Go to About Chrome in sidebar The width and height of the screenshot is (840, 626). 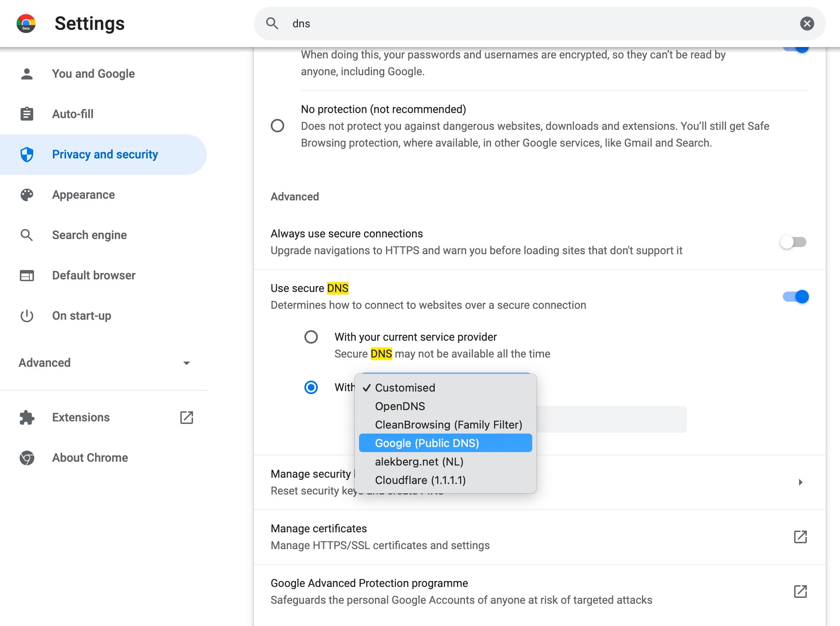point(90,458)
